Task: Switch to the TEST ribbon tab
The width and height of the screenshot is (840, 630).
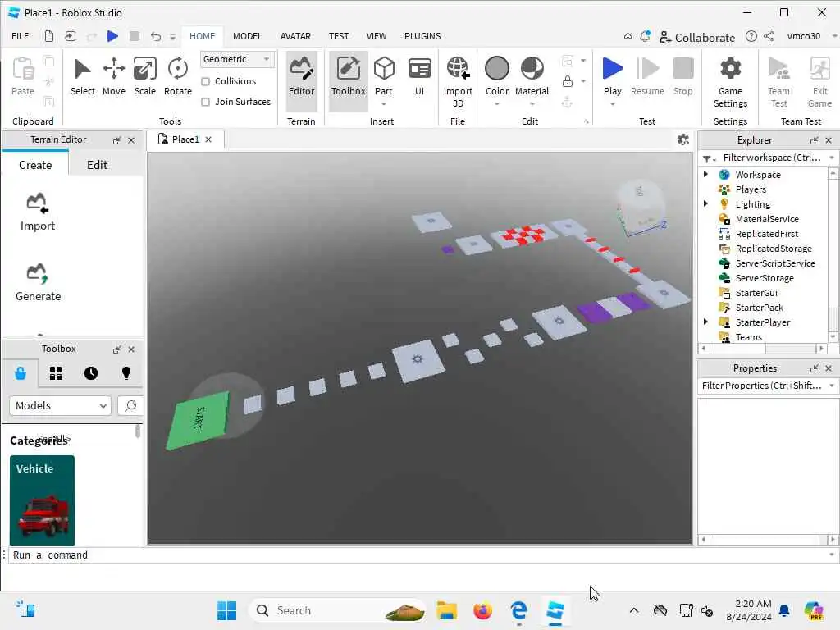Action: (339, 36)
